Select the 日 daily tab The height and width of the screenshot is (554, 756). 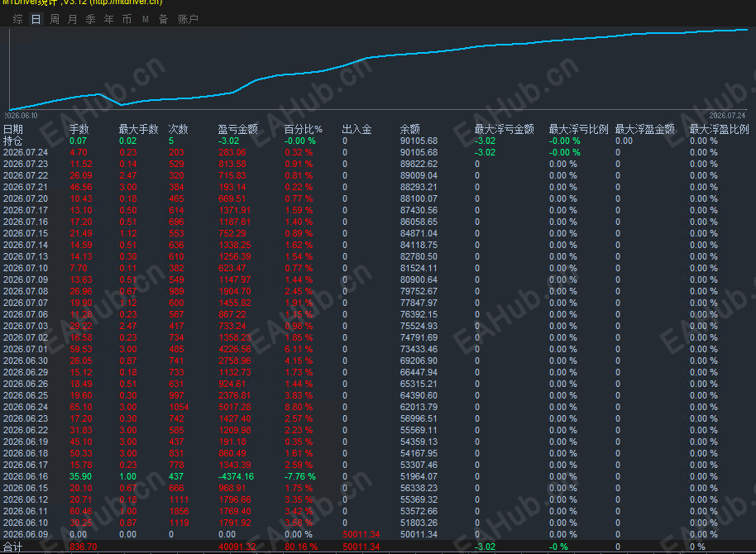pyautogui.click(x=36, y=19)
